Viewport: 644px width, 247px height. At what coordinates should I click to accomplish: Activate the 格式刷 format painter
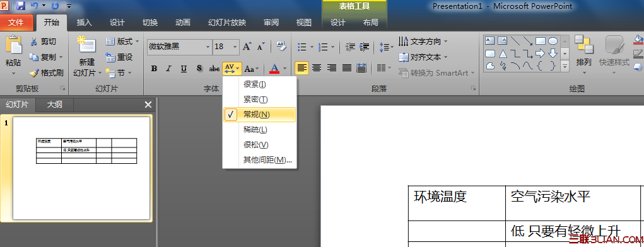pos(47,73)
